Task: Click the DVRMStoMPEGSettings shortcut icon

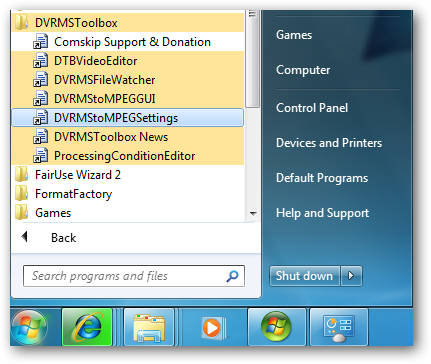Action: [41, 118]
